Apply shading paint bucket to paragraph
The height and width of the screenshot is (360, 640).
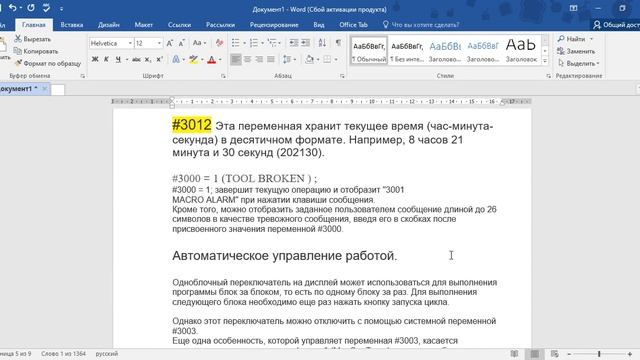tap(309, 60)
